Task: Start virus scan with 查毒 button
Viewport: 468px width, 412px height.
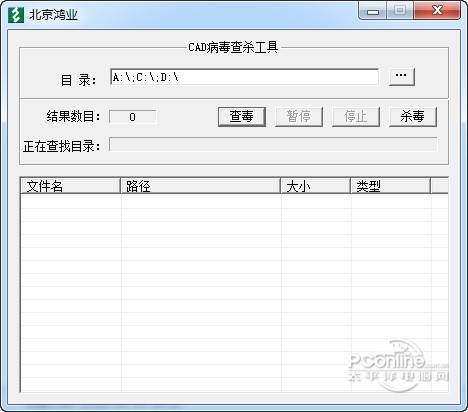Action: point(242,117)
